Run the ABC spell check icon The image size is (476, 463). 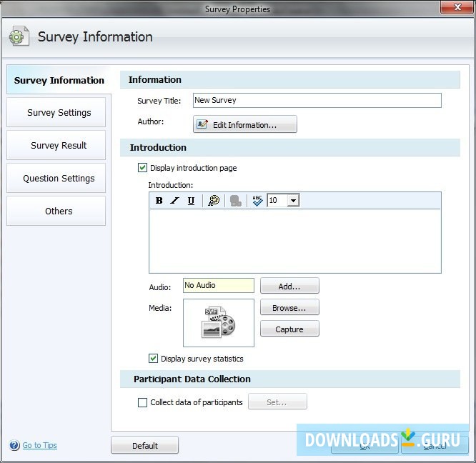click(x=257, y=201)
